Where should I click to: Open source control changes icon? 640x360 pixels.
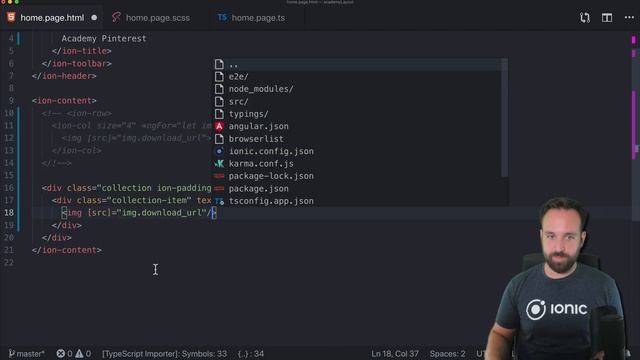click(585, 18)
